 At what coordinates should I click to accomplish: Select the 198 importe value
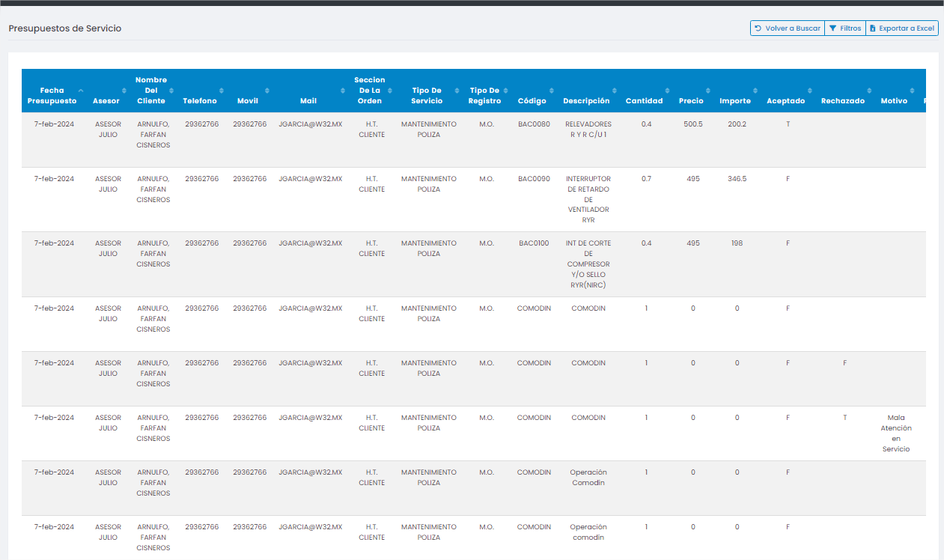point(737,243)
